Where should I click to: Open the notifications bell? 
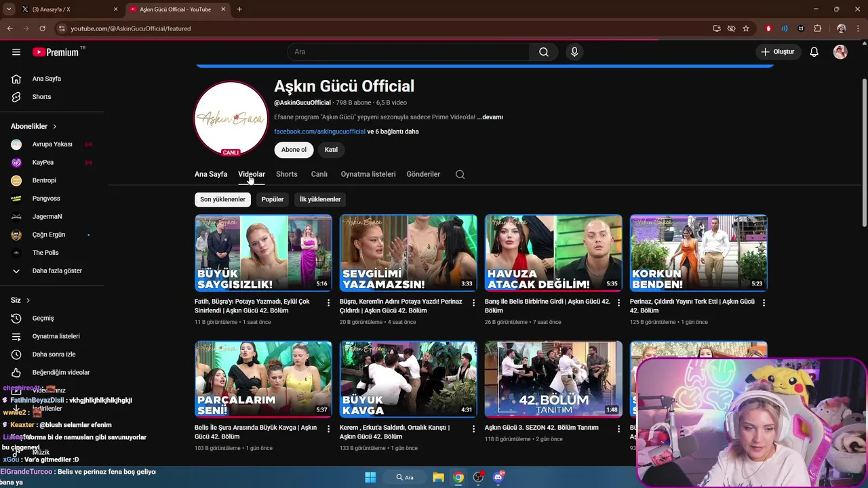click(814, 52)
